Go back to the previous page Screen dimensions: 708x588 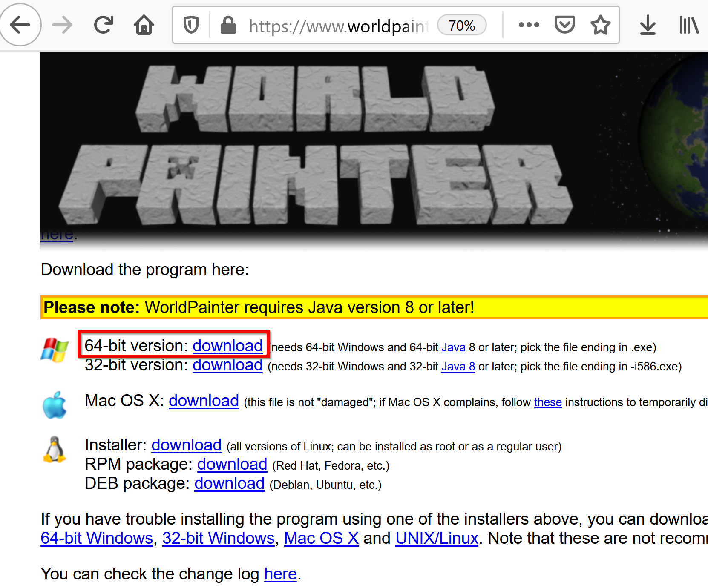[20, 25]
